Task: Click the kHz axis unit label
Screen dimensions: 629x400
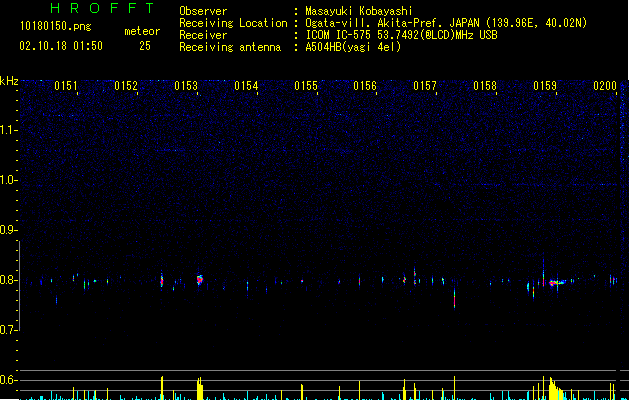Action: pyautogui.click(x=9, y=81)
